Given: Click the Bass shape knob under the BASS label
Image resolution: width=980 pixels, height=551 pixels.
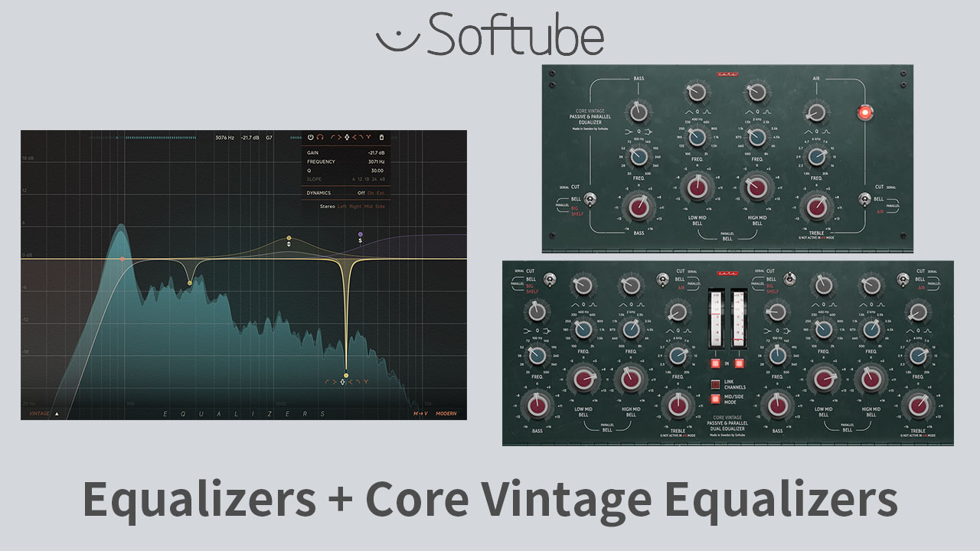Looking at the screenshot, I should click(x=638, y=113).
